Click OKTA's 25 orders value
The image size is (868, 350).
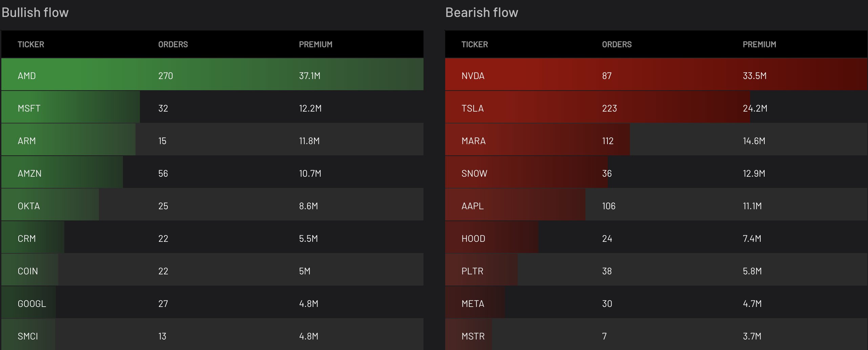pos(163,206)
